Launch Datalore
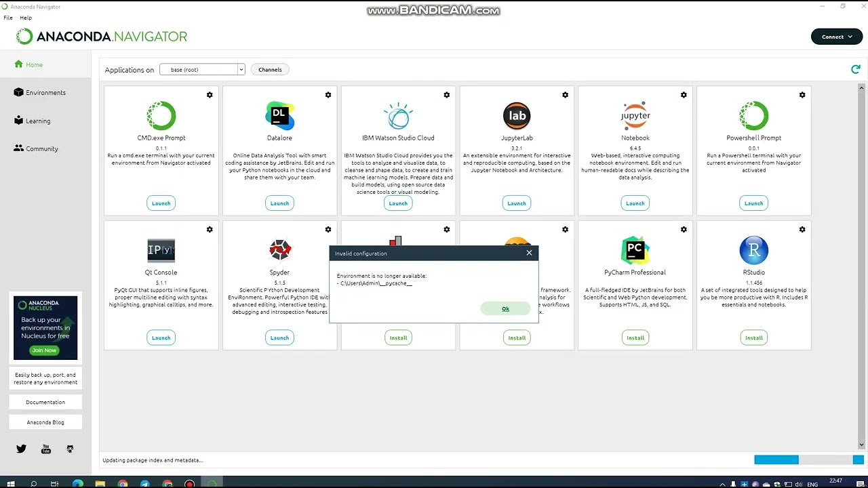 tap(279, 203)
